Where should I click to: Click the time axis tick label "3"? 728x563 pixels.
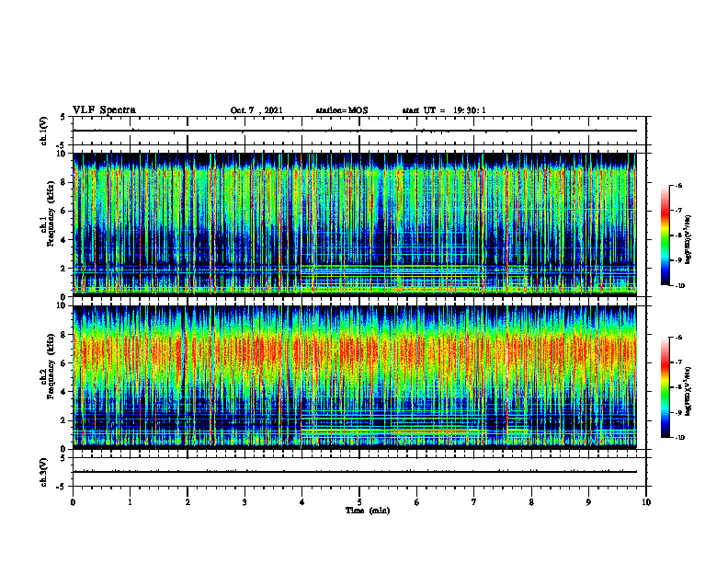245,502
